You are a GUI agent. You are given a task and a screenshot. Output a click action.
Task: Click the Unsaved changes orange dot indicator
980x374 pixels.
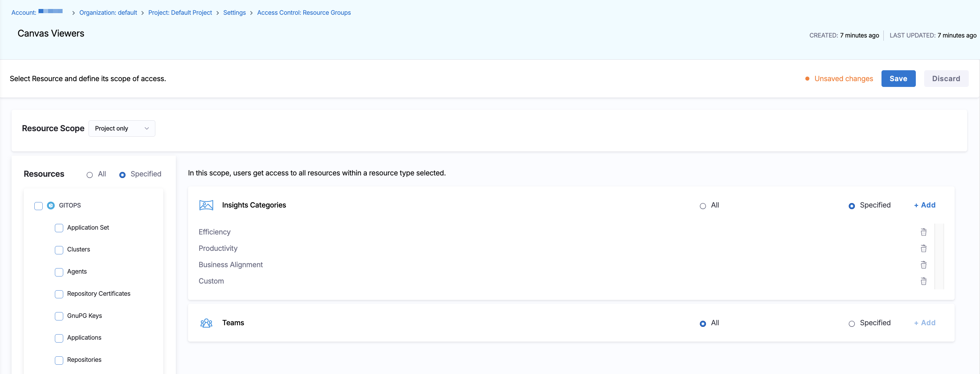click(x=807, y=79)
